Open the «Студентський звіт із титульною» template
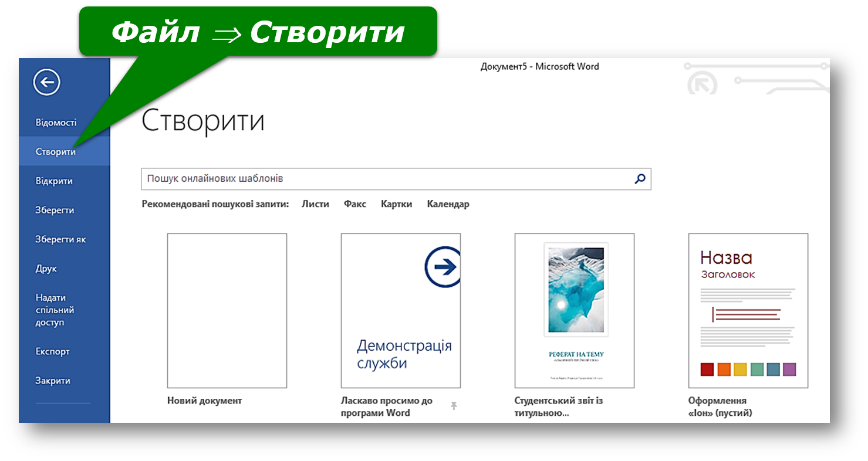868x461 pixels. click(x=574, y=310)
